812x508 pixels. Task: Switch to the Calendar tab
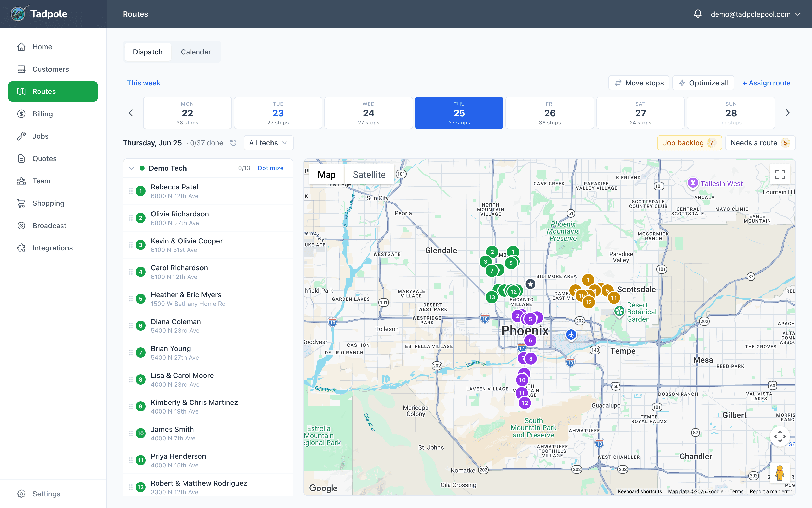coord(196,52)
